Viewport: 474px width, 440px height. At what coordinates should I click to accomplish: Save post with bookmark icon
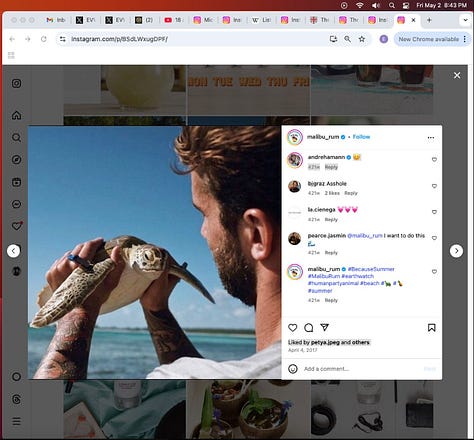click(x=431, y=328)
